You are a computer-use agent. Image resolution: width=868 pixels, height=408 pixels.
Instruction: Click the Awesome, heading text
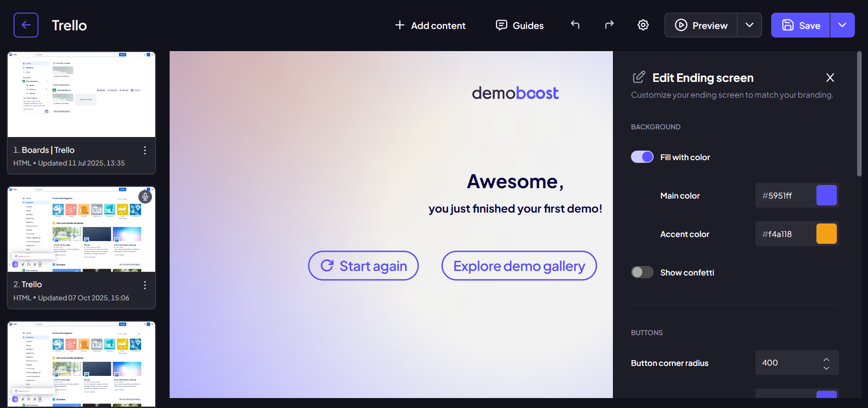pyautogui.click(x=515, y=182)
